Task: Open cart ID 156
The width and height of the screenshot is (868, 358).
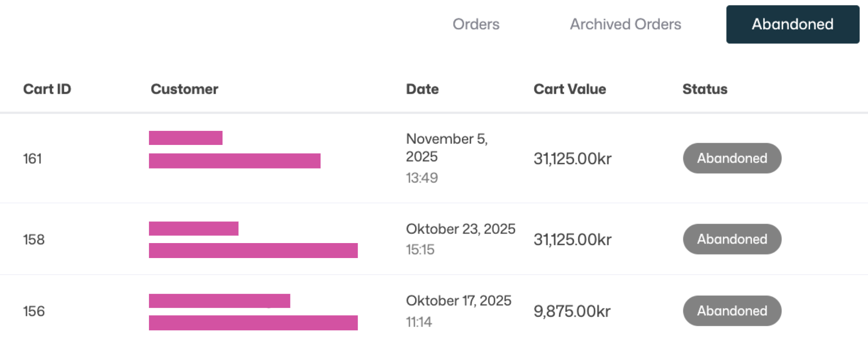Action: [x=34, y=311]
